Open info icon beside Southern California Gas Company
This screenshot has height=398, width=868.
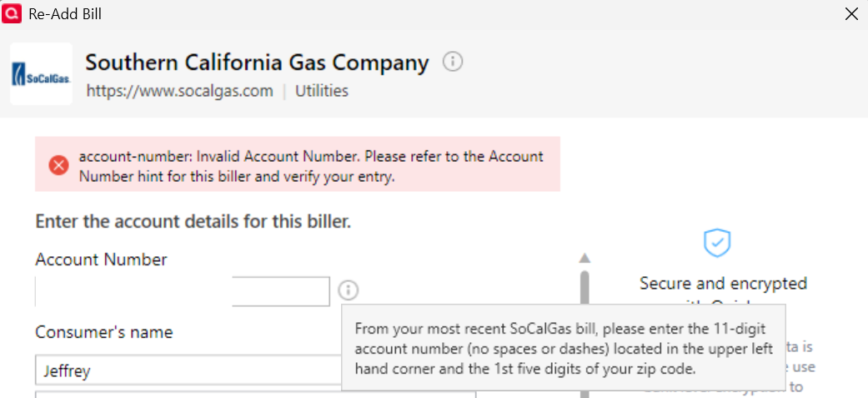point(453,62)
